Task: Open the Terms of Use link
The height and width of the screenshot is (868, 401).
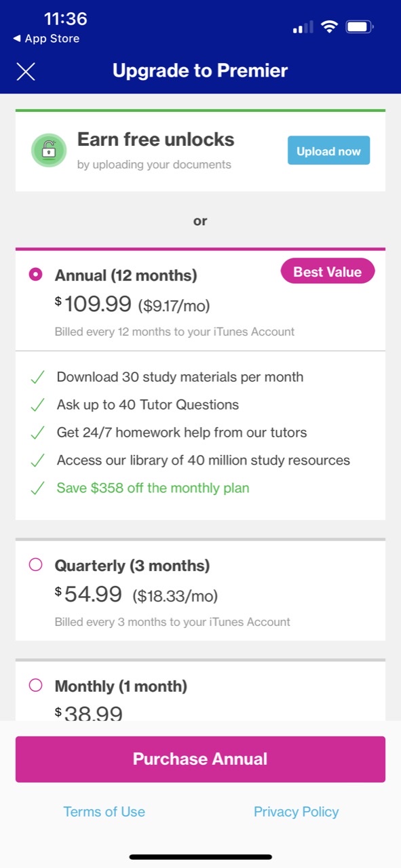Action: click(104, 811)
